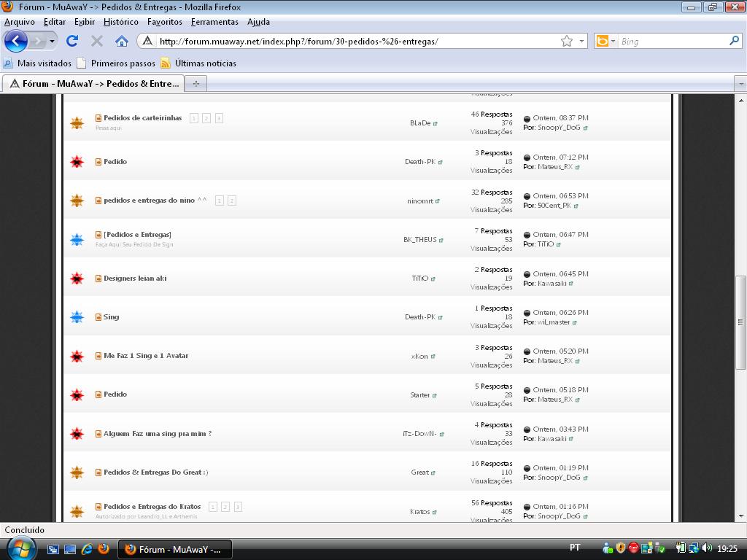
Task: Click the Home icon in navigation toolbar
Action: coord(122,41)
